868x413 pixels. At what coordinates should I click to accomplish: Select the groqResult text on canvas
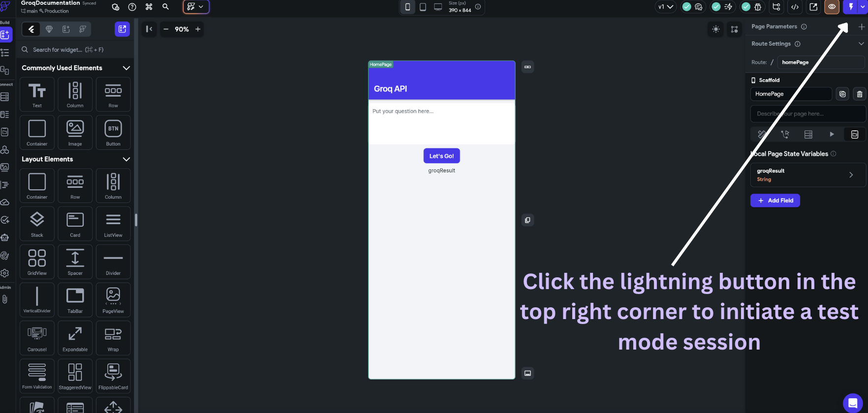click(441, 171)
